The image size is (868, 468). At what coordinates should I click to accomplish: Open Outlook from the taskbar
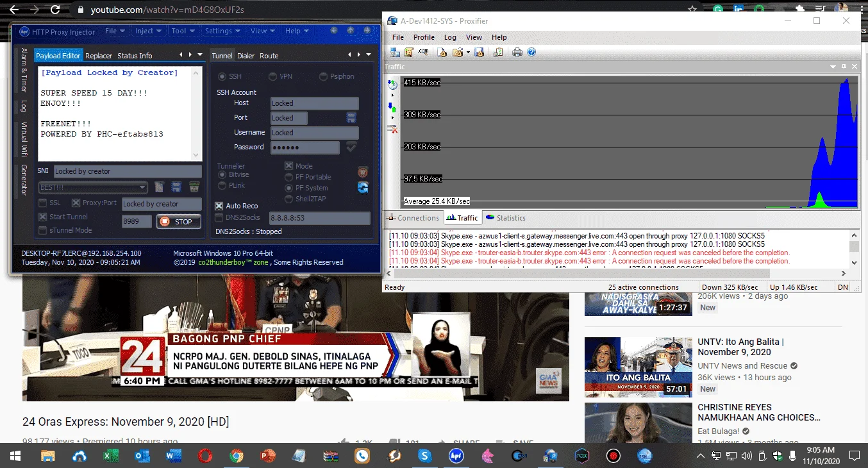[142, 456]
